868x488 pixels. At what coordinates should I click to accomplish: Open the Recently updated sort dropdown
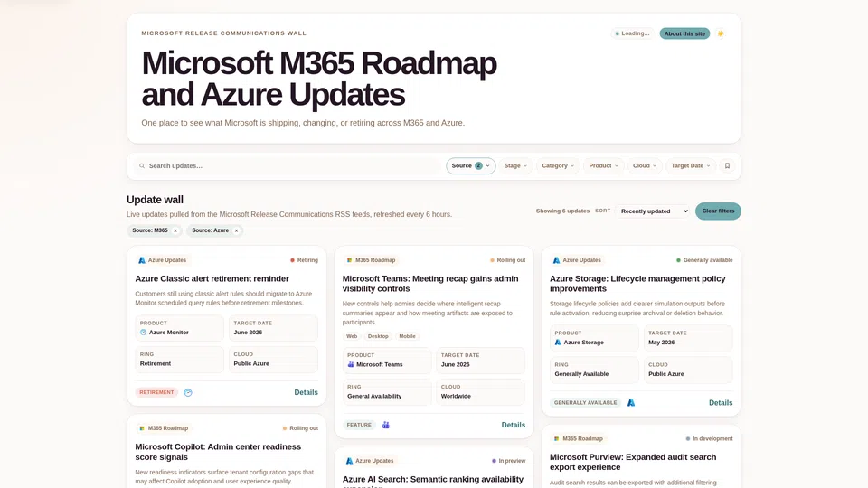click(x=653, y=211)
